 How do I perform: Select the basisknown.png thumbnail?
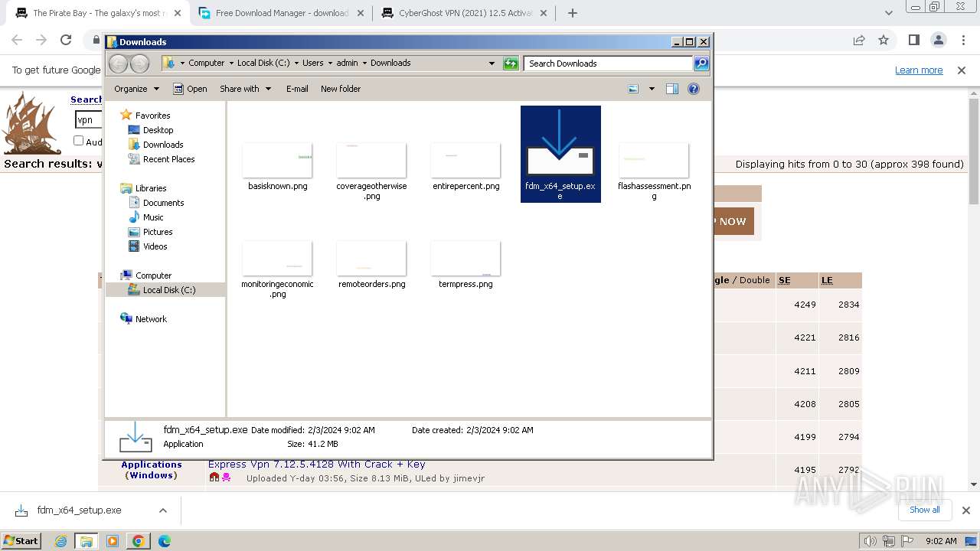point(277,160)
